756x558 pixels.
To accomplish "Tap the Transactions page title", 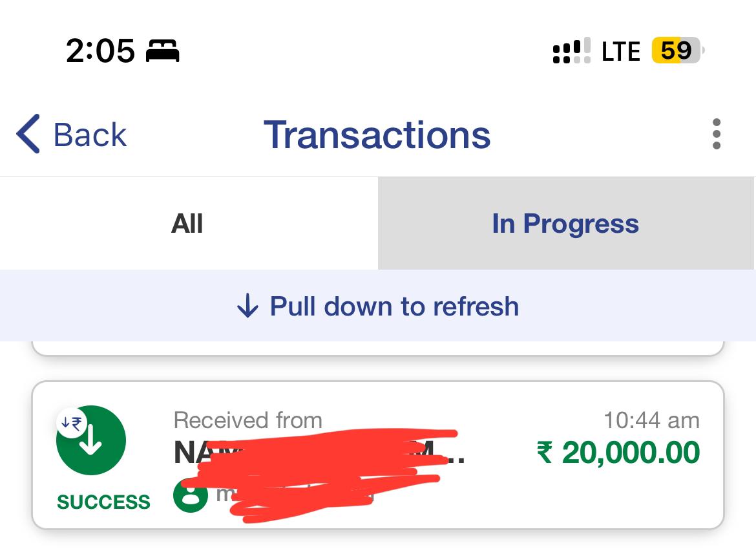I will point(377,135).
